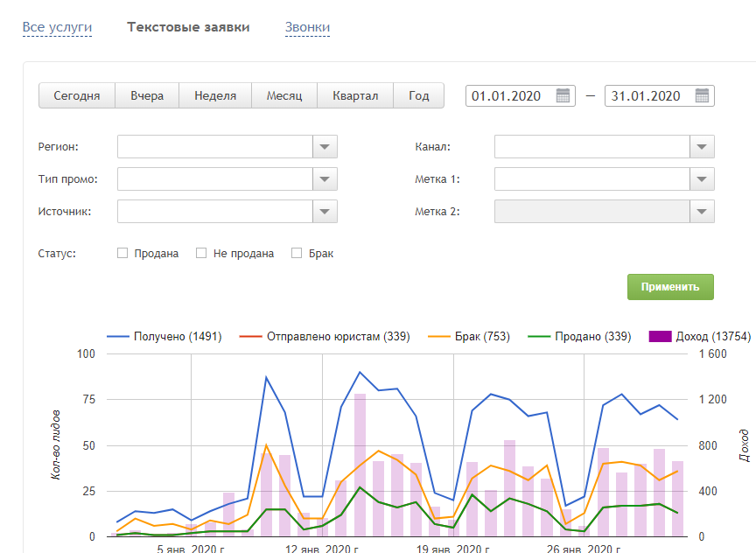Switch to the «Звонки» tab
Screen dimensions: 756x553
coord(307,27)
